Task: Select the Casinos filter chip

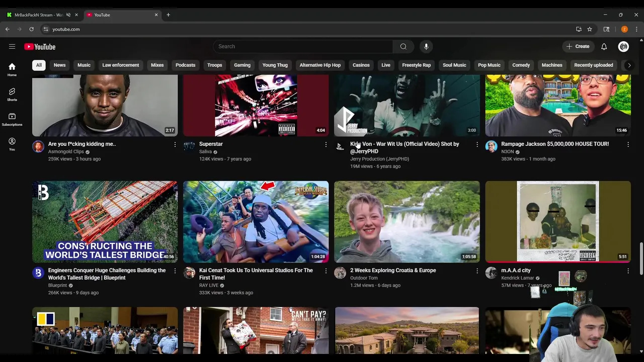Action: tap(361, 65)
